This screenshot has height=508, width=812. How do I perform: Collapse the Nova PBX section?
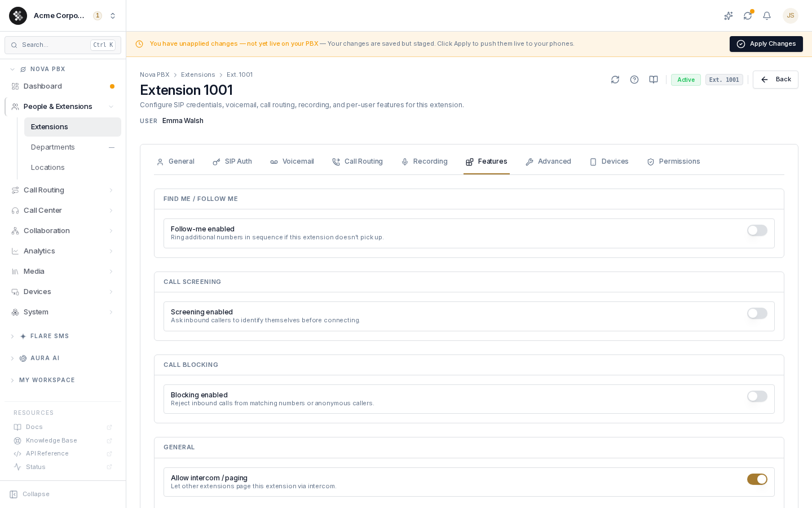[12, 69]
